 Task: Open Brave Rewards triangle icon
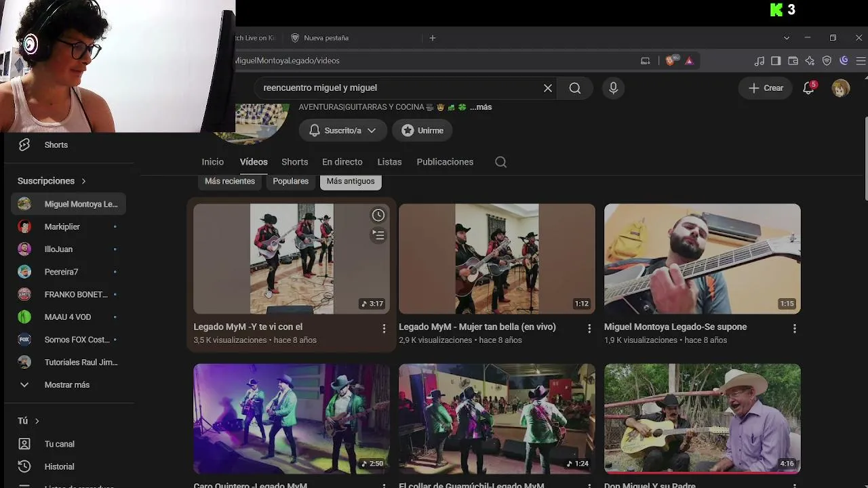[689, 60]
